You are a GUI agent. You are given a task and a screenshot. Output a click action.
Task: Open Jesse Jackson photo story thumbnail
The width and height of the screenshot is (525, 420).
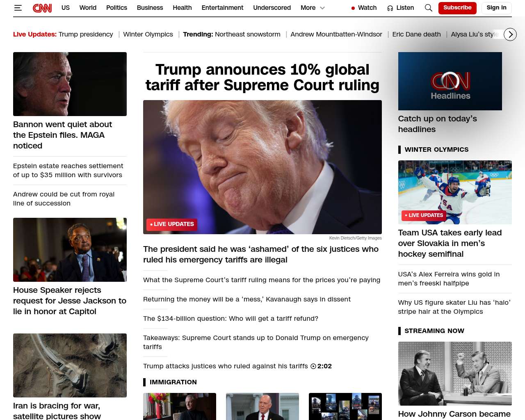click(70, 250)
